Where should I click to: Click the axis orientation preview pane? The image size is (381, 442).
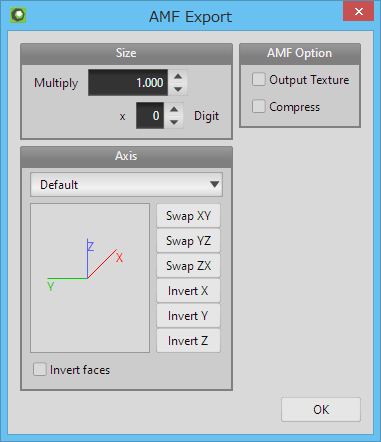click(x=90, y=278)
